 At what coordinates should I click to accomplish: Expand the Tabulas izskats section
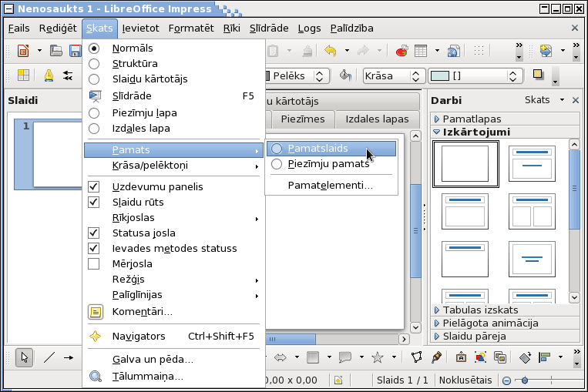point(505,310)
